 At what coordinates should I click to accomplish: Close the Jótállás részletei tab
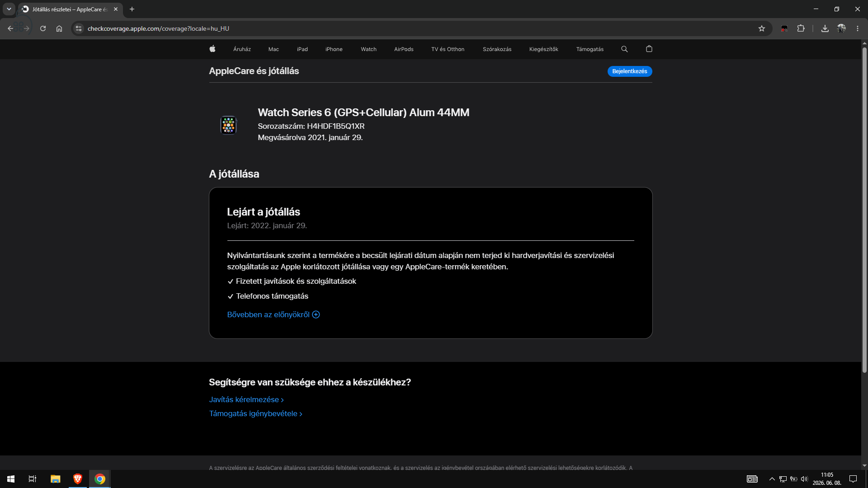[x=116, y=9]
